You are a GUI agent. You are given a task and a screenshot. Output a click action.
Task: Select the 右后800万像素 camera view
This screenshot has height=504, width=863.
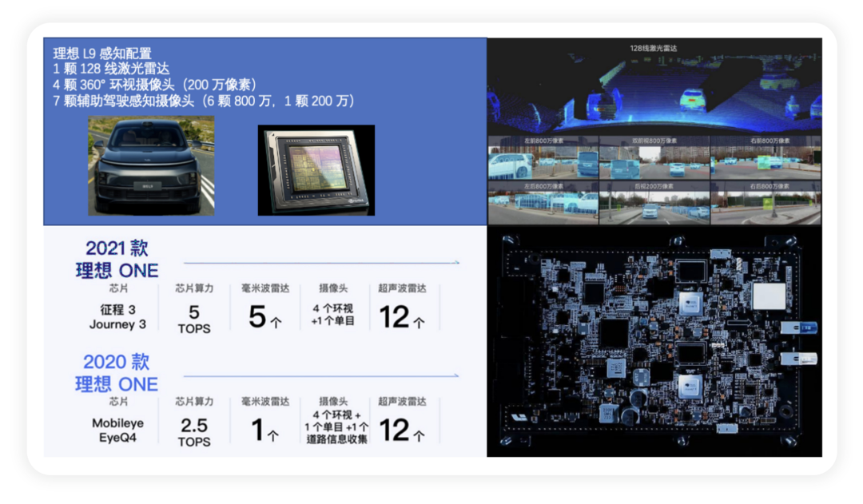click(x=766, y=203)
